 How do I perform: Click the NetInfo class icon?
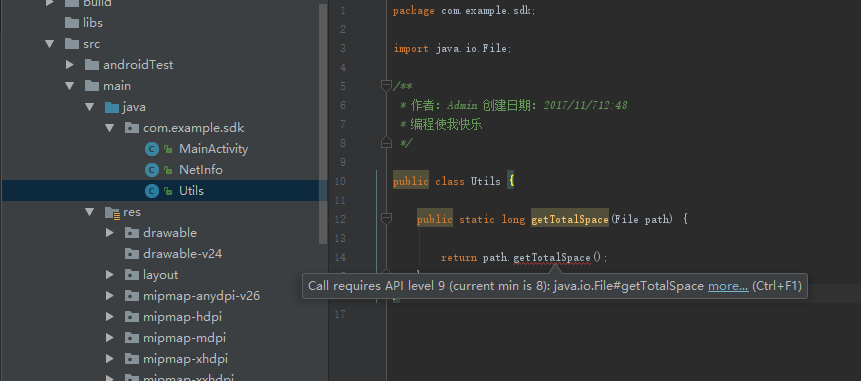tap(152, 170)
